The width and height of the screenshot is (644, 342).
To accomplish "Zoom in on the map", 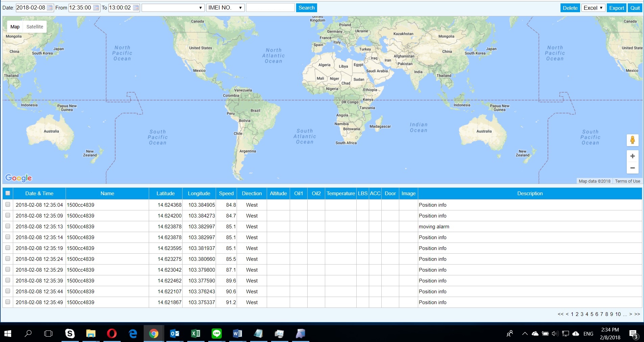I will 633,156.
